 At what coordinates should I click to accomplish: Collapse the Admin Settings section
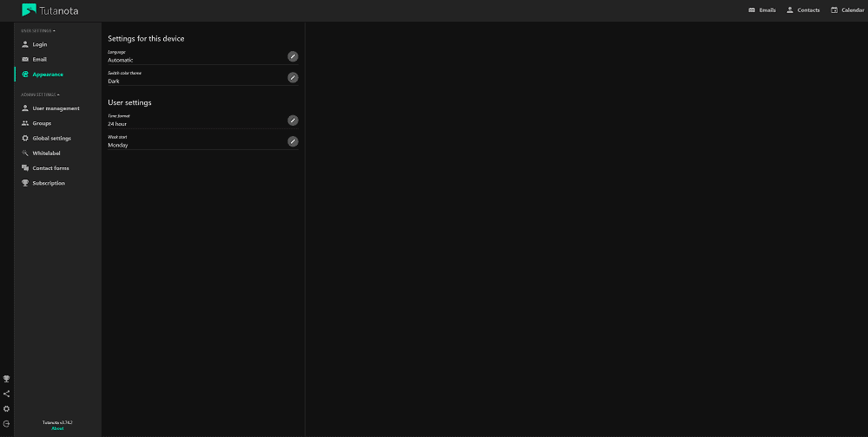point(40,95)
